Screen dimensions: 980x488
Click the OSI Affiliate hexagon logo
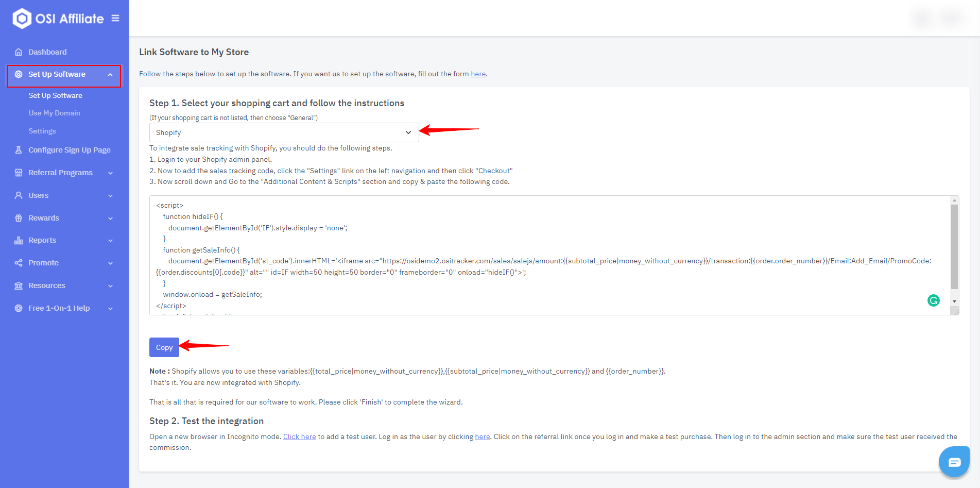point(22,19)
